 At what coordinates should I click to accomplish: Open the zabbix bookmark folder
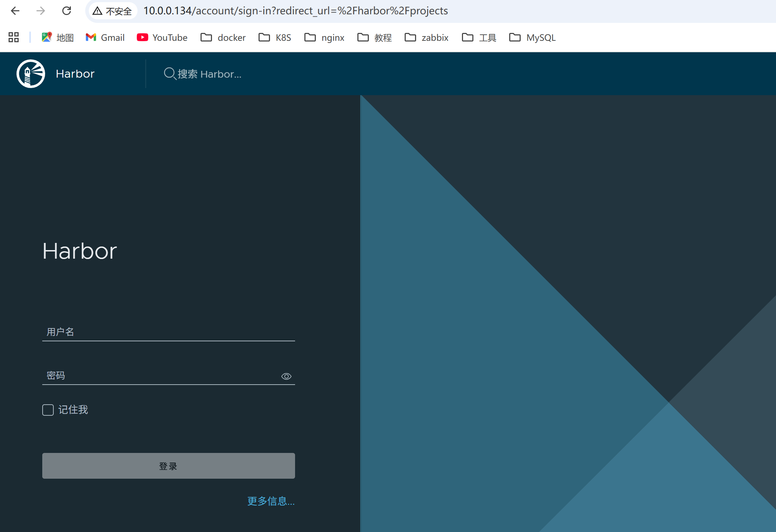click(x=426, y=37)
